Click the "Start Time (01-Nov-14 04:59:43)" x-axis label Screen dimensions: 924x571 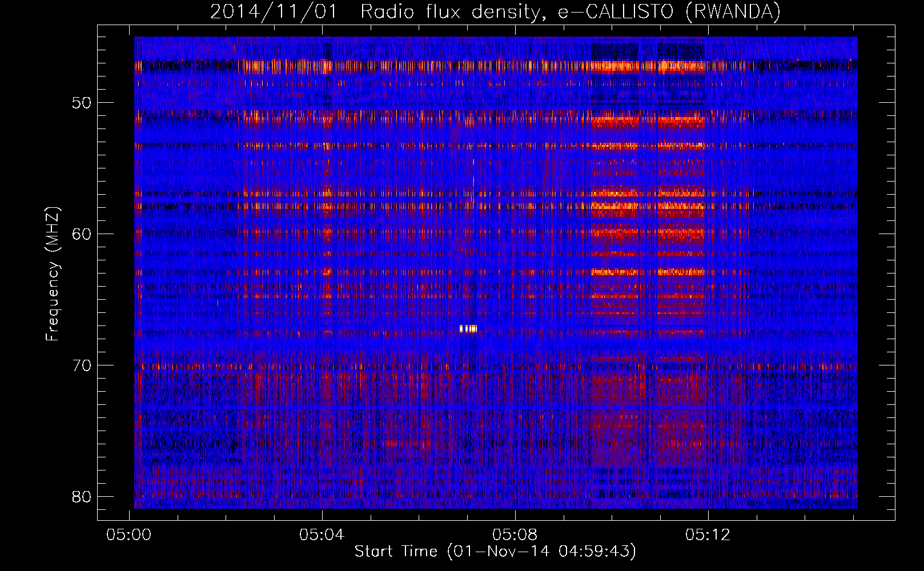(x=495, y=552)
